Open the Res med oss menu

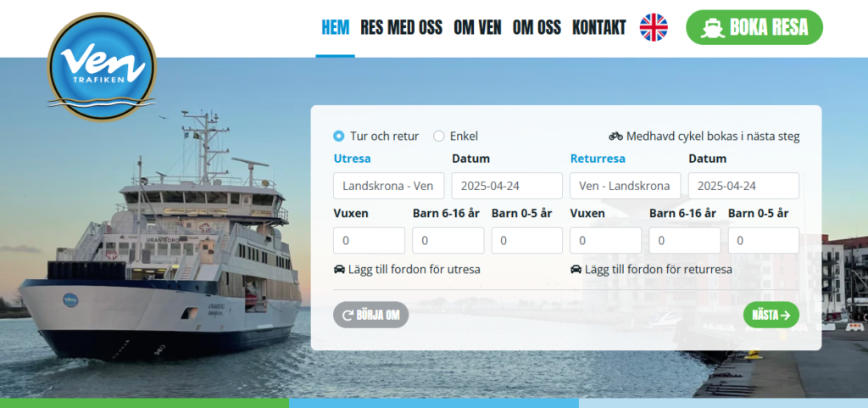[401, 27]
